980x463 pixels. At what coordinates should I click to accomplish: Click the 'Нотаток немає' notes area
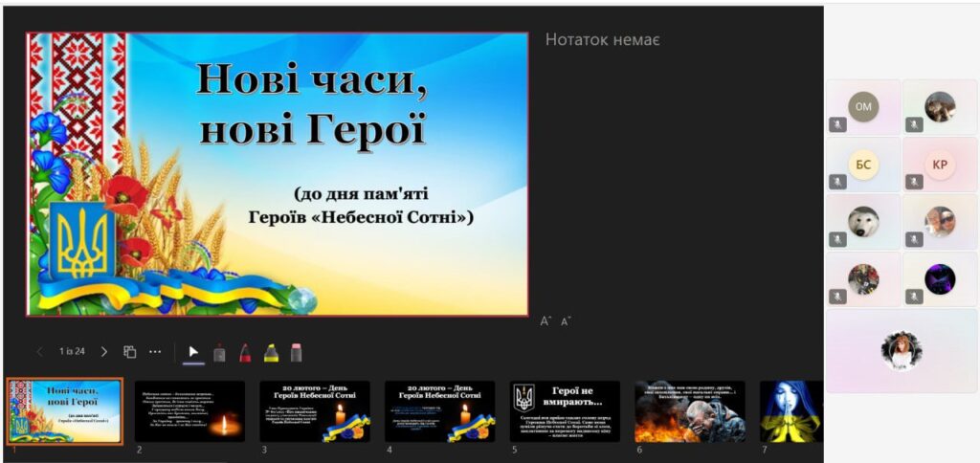(x=602, y=40)
